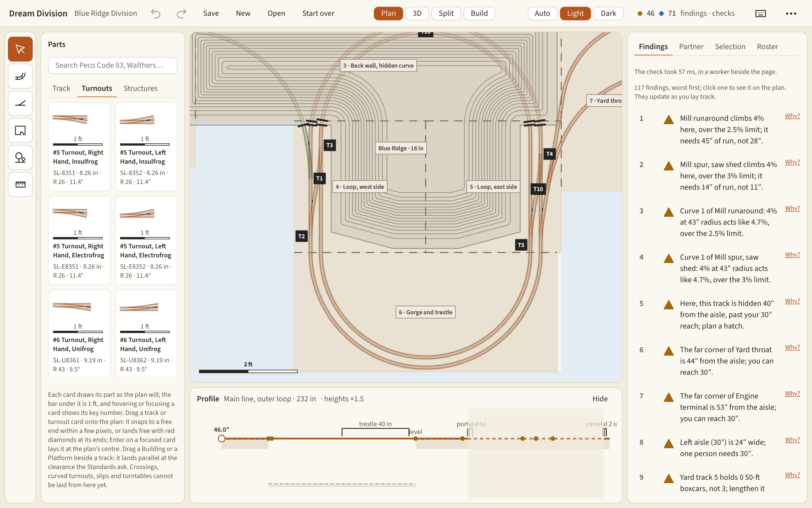This screenshot has height=508, width=812.
Task: Click the T3 turnout marker on plan
Action: [x=330, y=145]
